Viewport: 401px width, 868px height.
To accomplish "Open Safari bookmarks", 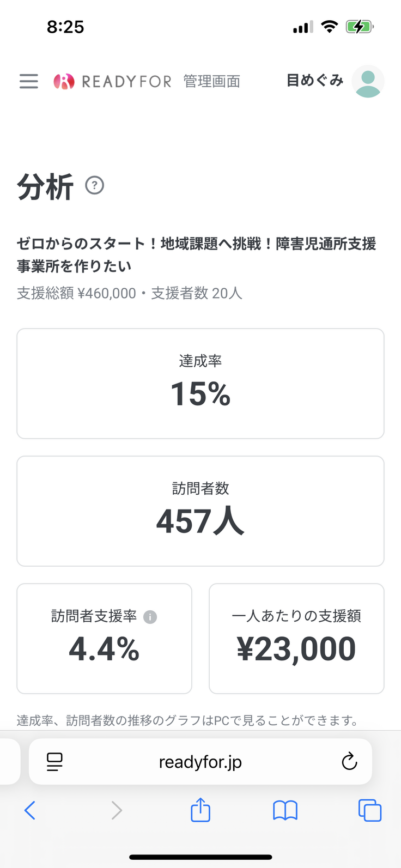I will pyautogui.click(x=285, y=810).
